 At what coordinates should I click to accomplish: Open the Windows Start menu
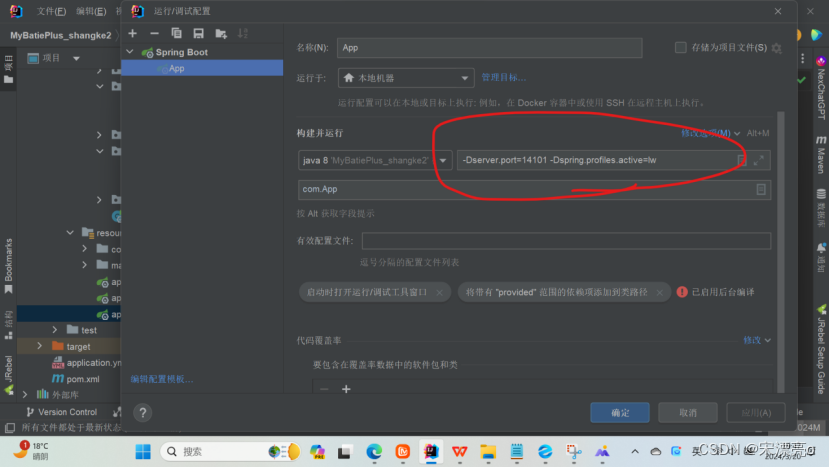[140, 452]
